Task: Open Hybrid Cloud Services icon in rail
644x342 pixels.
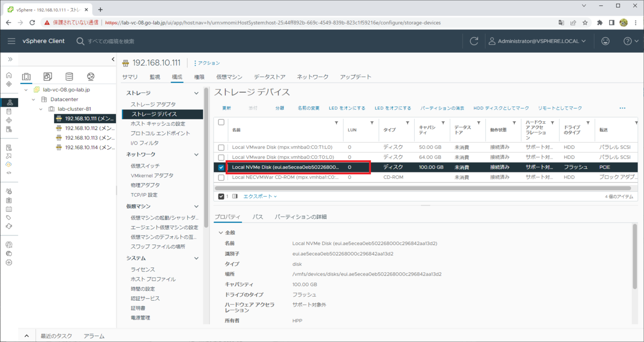Action: point(9,165)
